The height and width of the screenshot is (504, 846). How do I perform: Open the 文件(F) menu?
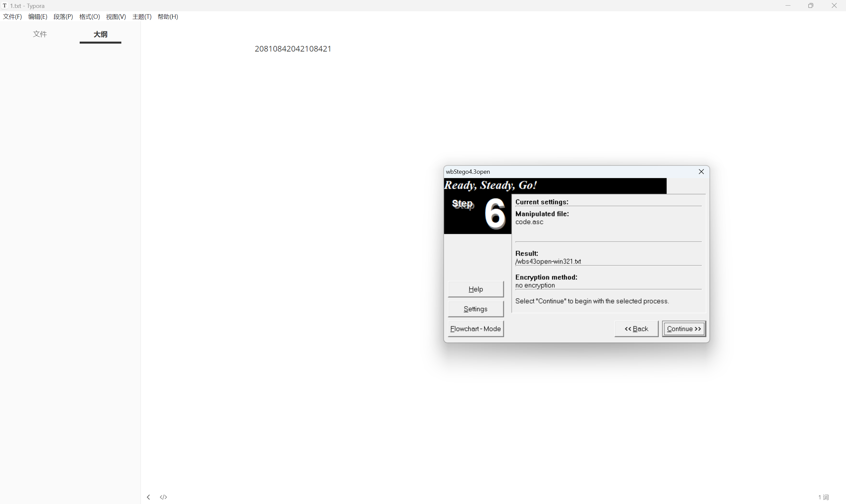pyautogui.click(x=12, y=17)
